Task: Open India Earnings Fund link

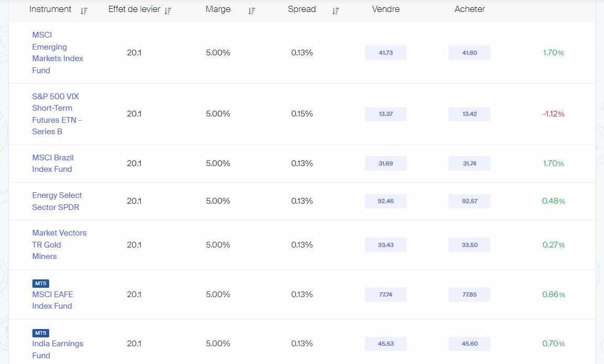Action: (x=58, y=349)
